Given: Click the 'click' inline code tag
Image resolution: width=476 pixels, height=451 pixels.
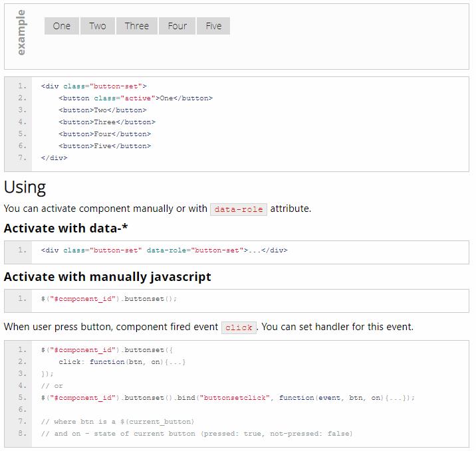Looking at the screenshot, I should pos(239,327).
